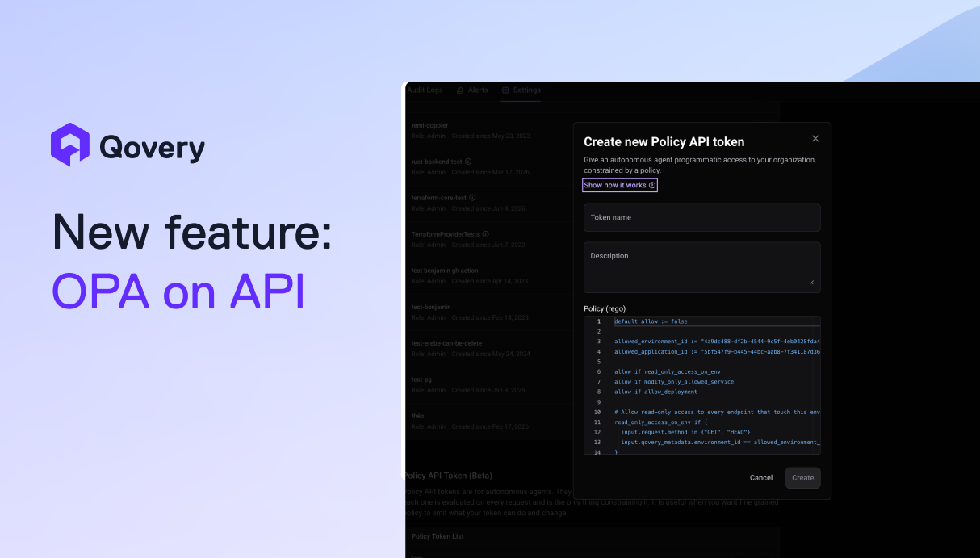The width and height of the screenshot is (980, 558).
Task: Click Cancel in the token dialog
Action: [x=761, y=478]
